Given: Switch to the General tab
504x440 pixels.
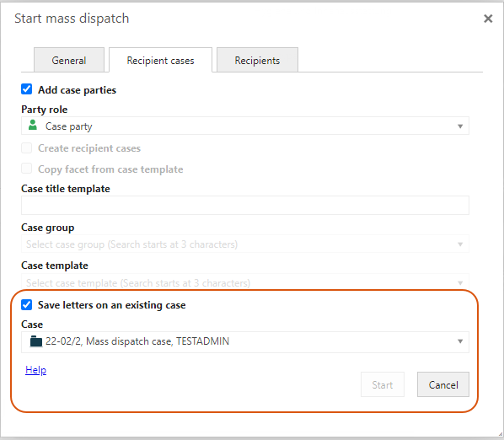Looking at the screenshot, I should pos(69,60).
